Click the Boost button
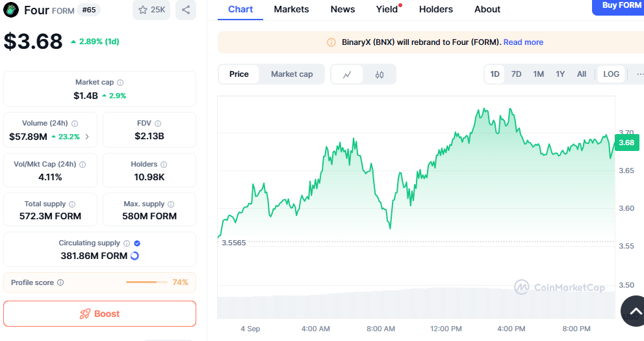The image size is (644, 341). (99, 314)
